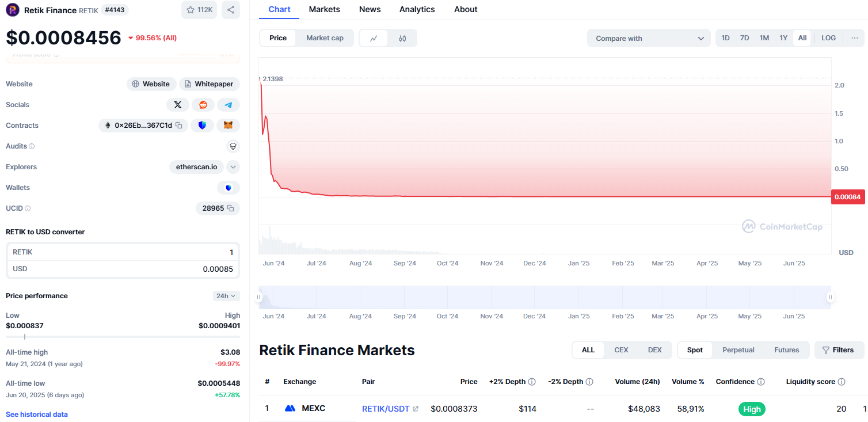Image resolution: width=868 pixels, height=422 pixels.
Task: Show +2% Depth info icon
Action: point(532,382)
